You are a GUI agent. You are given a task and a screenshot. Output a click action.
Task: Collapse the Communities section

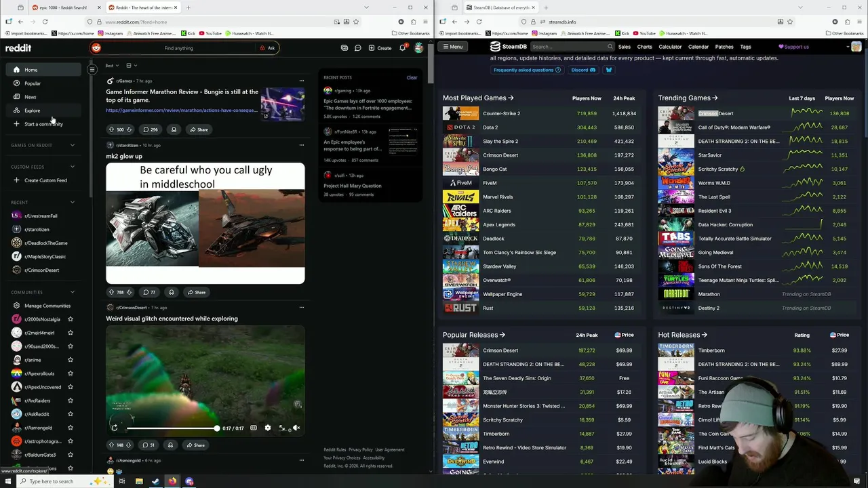point(73,292)
